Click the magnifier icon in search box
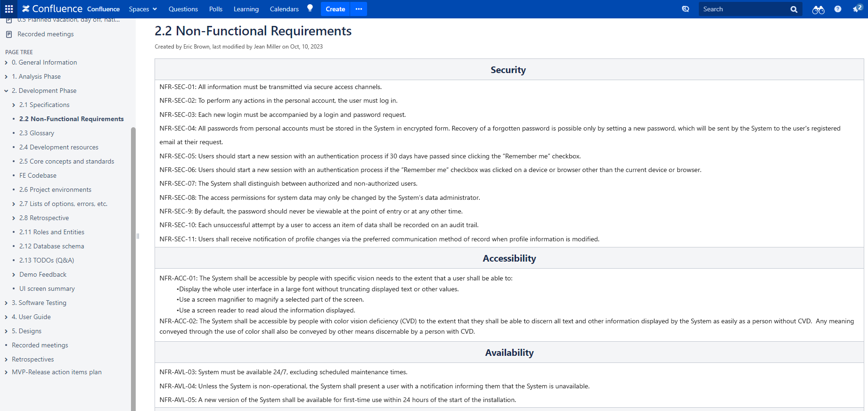This screenshot has height=411, width=868. click(x=794, y=9)
